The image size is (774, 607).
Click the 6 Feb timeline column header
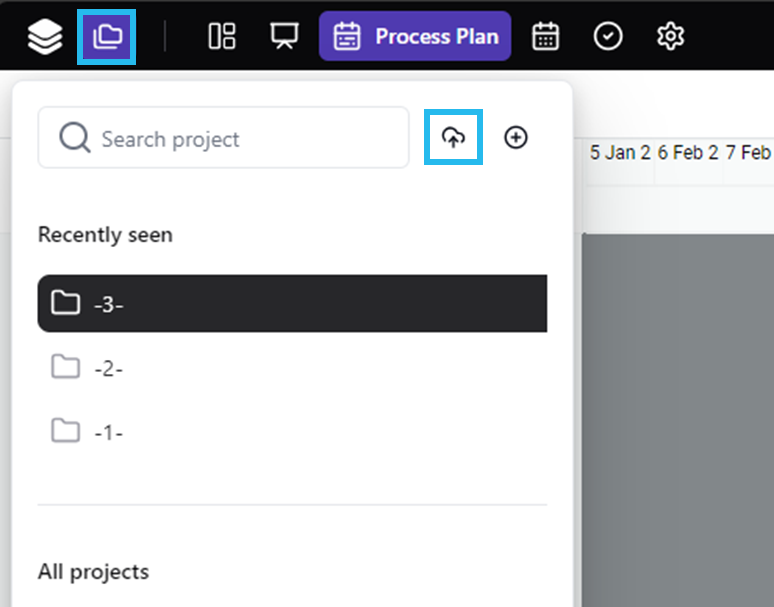[x=688, y=152]
